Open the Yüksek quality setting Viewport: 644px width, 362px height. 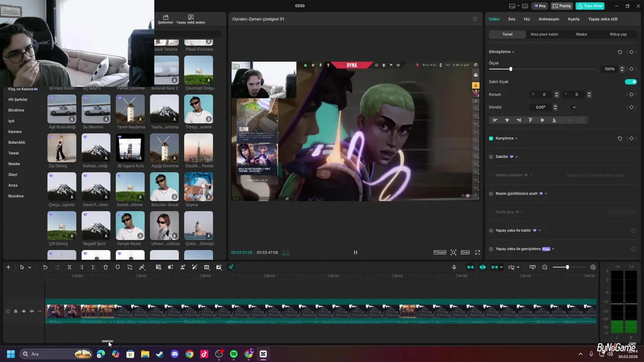(x=440, y=252)
